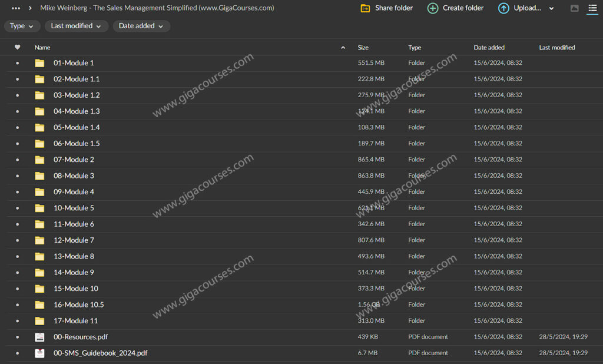
Task: Sort by the Name column header
Action: click(x=42, y=47)
